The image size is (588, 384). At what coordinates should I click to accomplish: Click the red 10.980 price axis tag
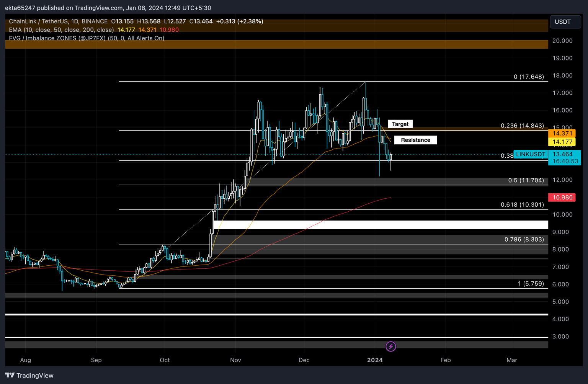pyautogui.click(x=562, y=198)
